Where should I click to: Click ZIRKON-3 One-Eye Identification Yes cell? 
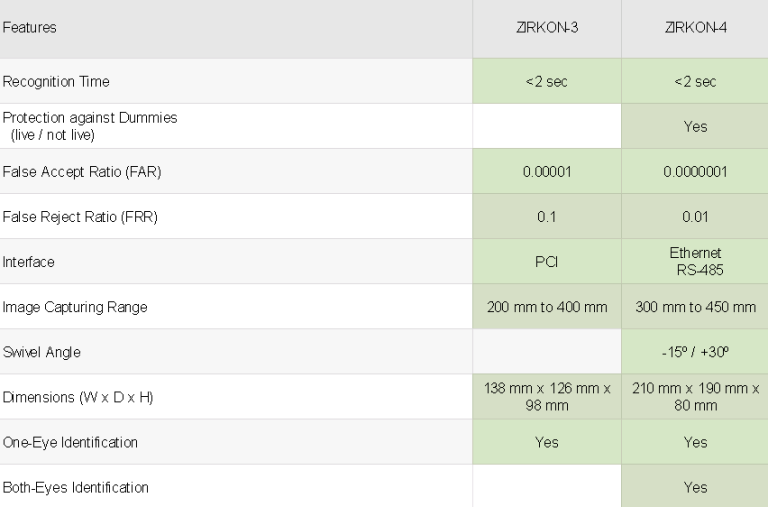pos(545,442)
